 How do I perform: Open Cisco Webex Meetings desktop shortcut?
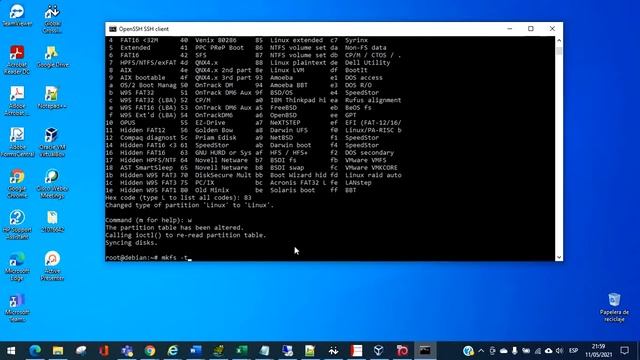pyautogui.click(x=52, y=184)
